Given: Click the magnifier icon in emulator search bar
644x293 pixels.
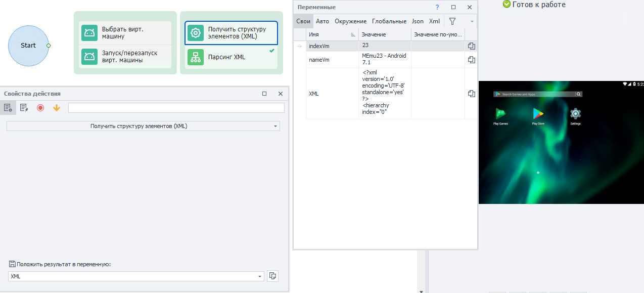Looking at the screenshot, I should click(579, 94).
